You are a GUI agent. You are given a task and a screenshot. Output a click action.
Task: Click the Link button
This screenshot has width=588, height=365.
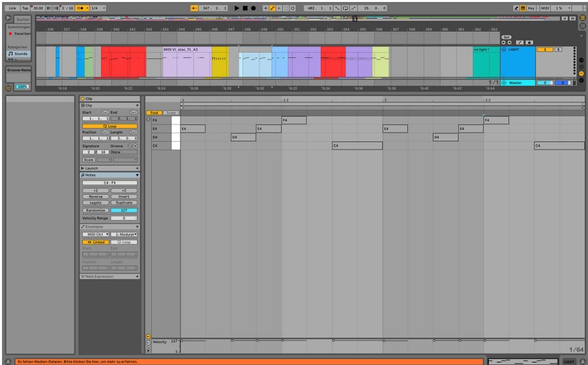pos(12,8)
